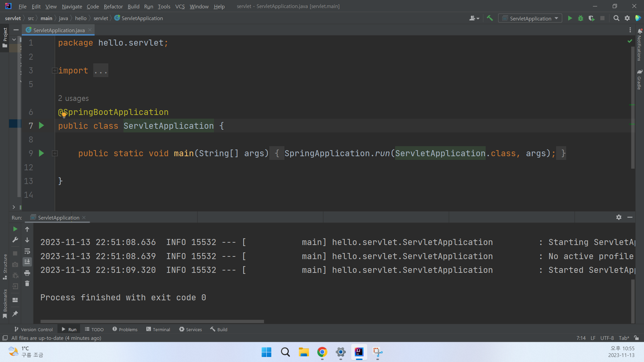Navigate down the stack trace arrow
Screen dimensions: 644x362
[x=27, y=240]
